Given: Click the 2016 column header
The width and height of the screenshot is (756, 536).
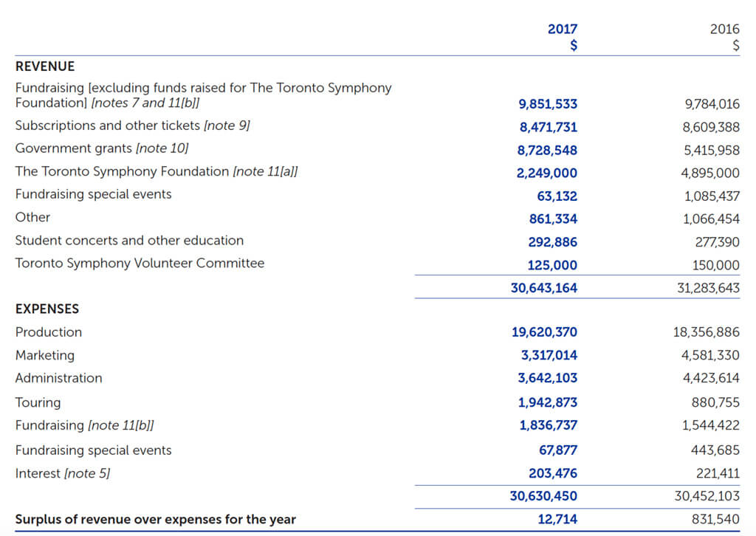Looking at the screenshot, I should [724, 30].
